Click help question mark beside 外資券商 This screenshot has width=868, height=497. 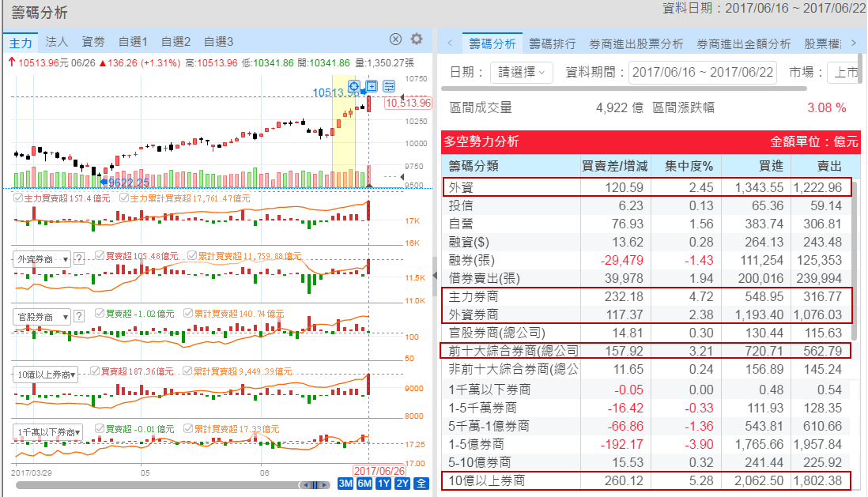point(79,258)
